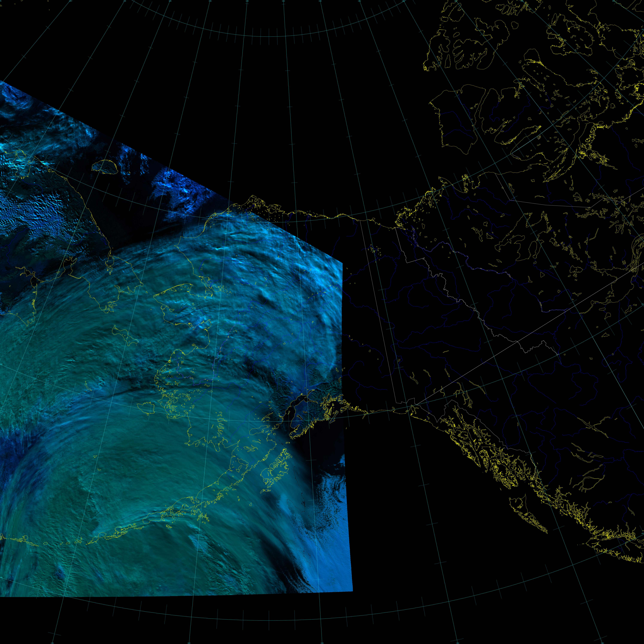Click the 160E longitude label
This screenshot has width=644, height=644.
pos(70,1)
